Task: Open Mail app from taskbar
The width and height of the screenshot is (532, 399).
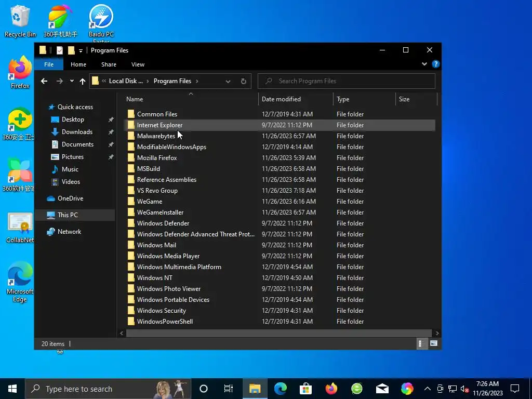Action: tap(382, 389)
